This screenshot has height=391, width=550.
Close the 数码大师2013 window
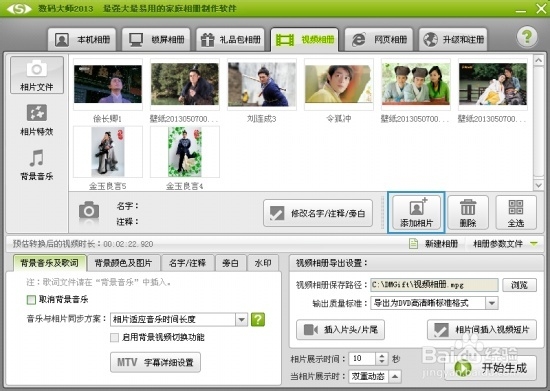pos(542,8)
